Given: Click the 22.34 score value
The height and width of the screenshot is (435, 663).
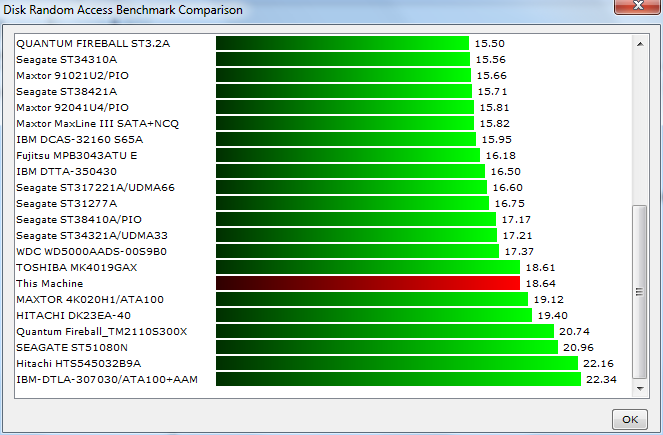Looking at the screenshot, I should (601, 380).
